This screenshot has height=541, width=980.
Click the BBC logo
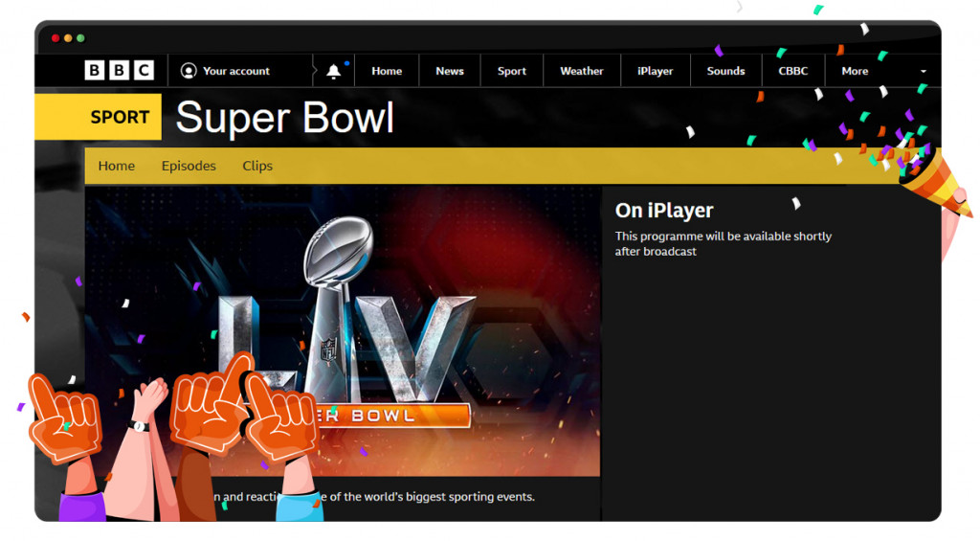pos(119,70)
